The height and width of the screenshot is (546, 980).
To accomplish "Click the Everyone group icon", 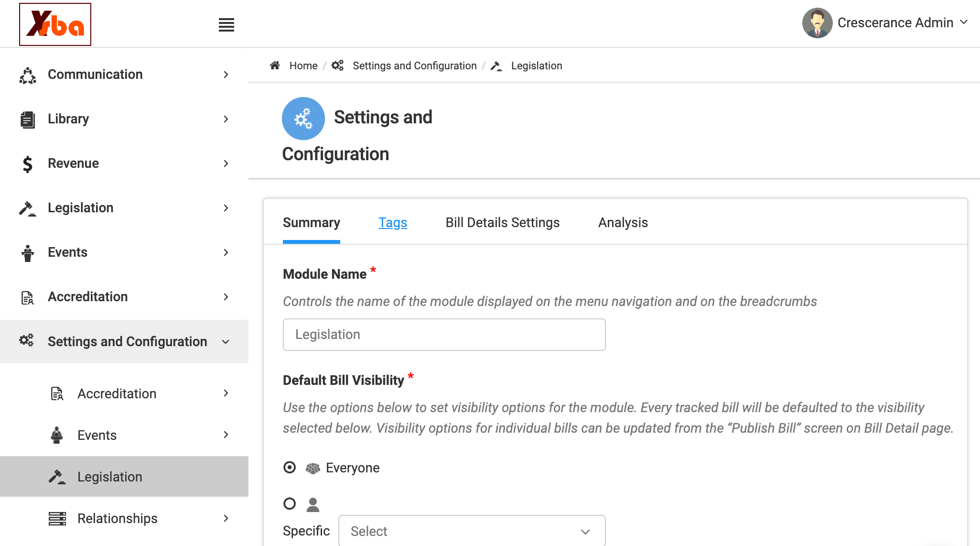I will 313,468.
